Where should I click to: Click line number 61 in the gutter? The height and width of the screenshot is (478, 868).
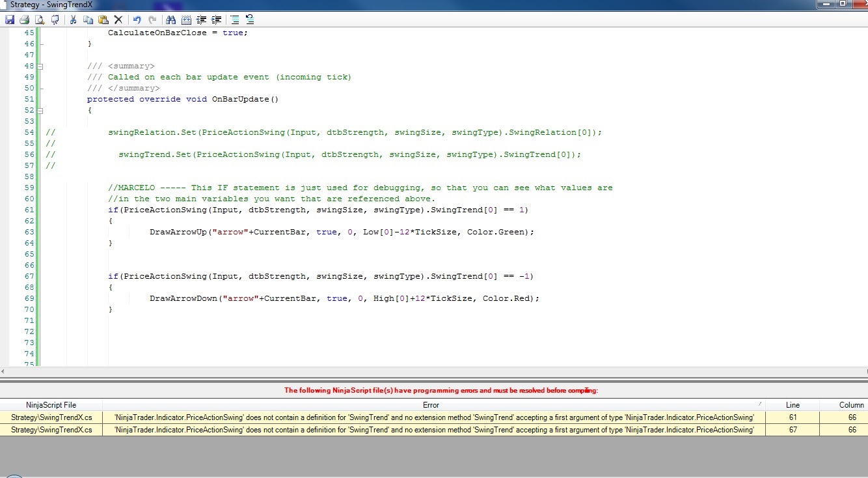tap(29, 210)
